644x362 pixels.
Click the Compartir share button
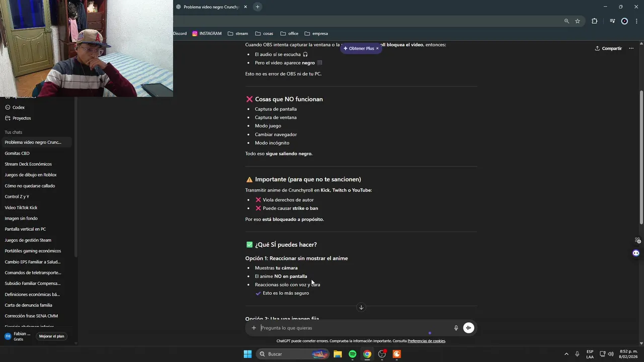608,48
